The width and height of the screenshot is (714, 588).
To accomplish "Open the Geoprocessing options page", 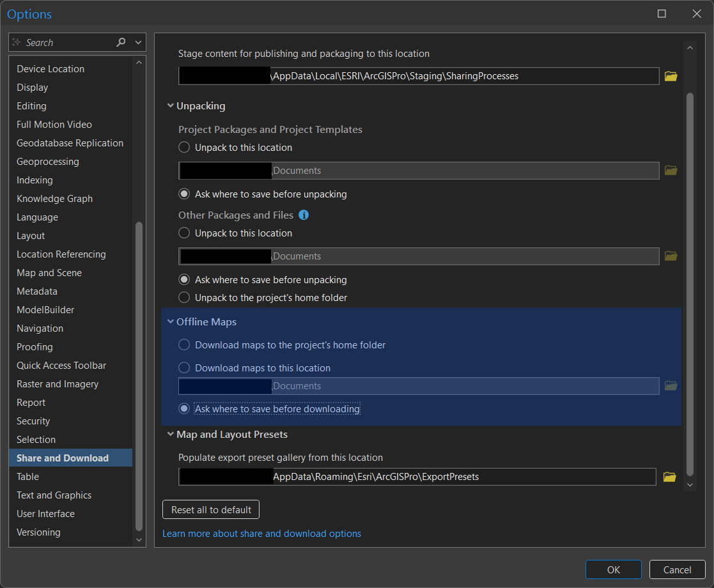I will [x=48, y=162].
